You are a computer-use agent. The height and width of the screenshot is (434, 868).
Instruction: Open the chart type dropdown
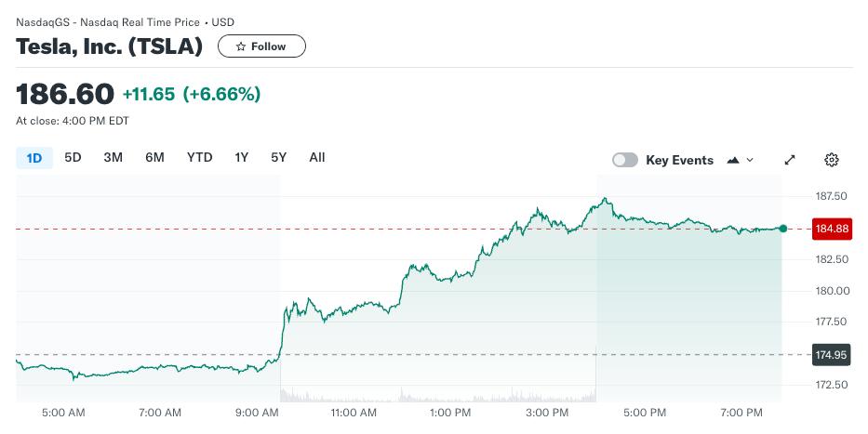[x=741, y=160]
